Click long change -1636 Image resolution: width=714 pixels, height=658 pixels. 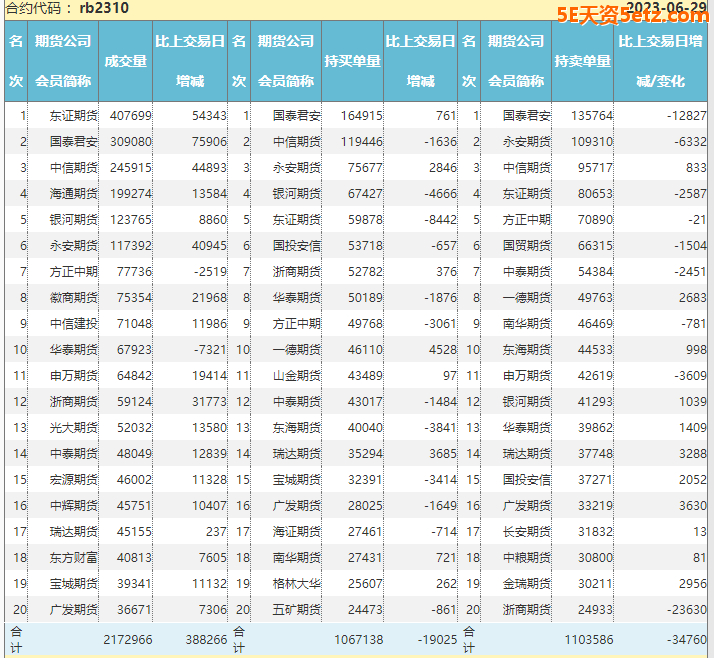pyautogui.click(x=440, y=142)
